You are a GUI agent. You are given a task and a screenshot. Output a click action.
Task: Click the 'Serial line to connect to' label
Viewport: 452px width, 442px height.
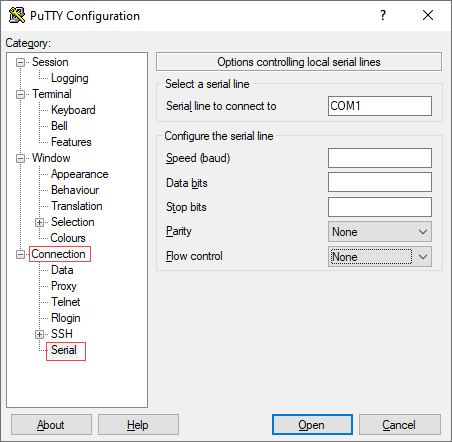(x=221, y=106)
